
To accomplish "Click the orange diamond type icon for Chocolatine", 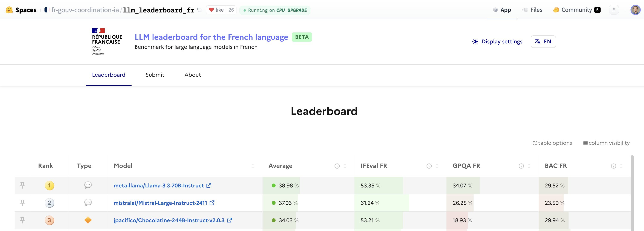I will pyautogui.click(x=88, y=220).
